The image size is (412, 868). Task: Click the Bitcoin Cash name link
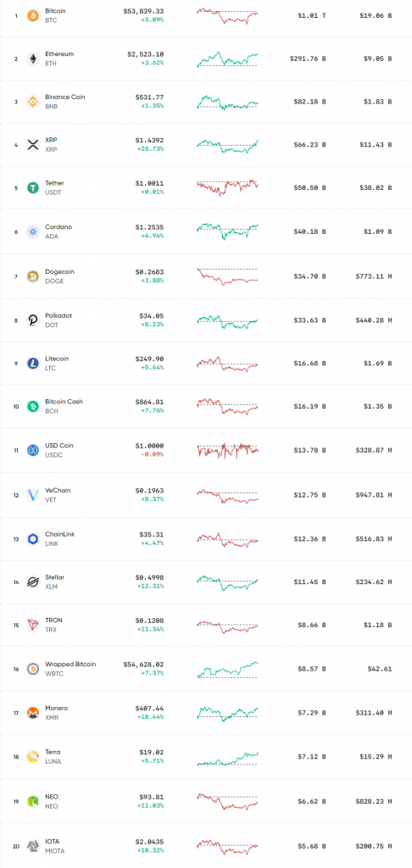pos(64,402)
